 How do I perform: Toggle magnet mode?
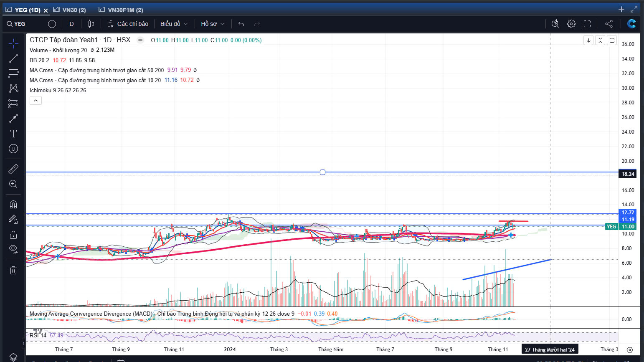(13, 205)
